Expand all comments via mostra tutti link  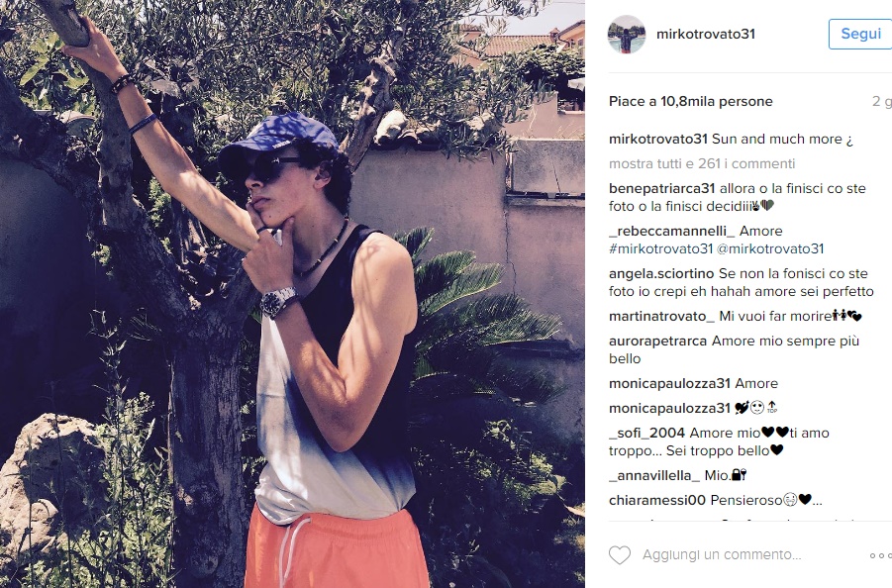pos(702,163)
